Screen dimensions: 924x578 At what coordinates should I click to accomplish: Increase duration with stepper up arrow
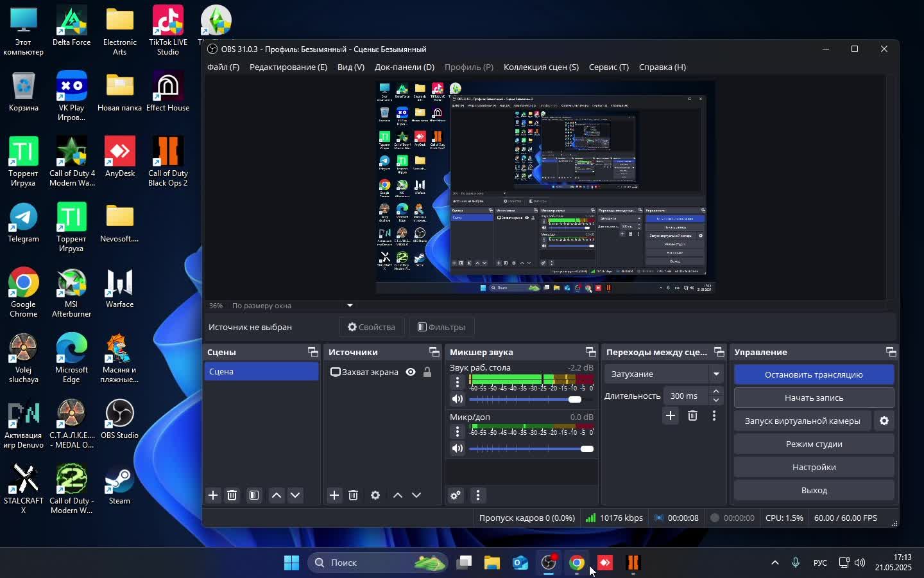click(x=717, y=391)
